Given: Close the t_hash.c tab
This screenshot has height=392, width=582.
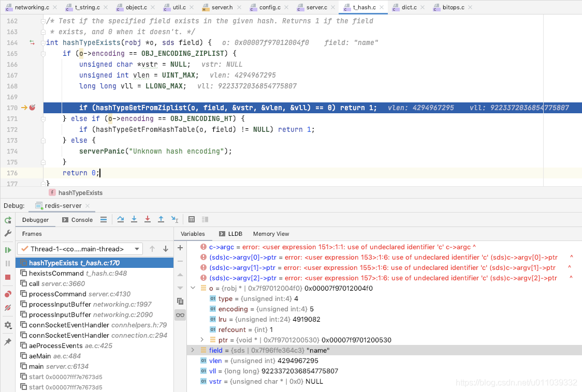Looking at the screenshot, I should [x=382, y=7].
